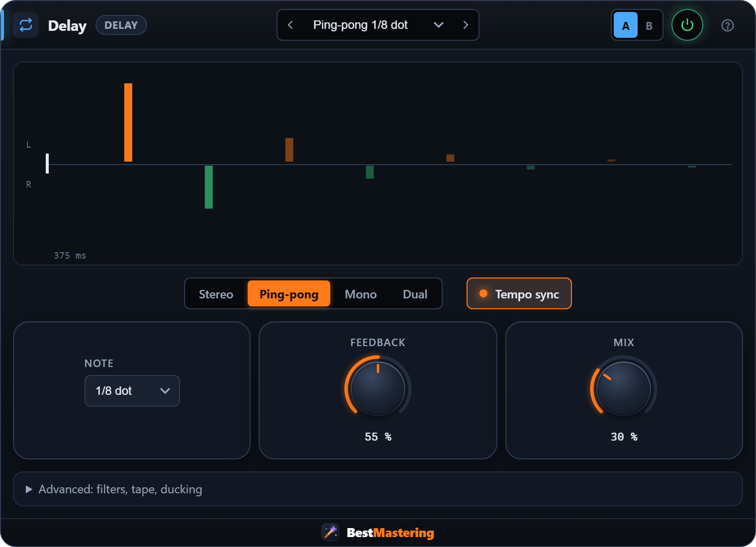Viewport: 756px width, 547px height.
Task: Click the Delay title text
Action: (x=67, y=26)
